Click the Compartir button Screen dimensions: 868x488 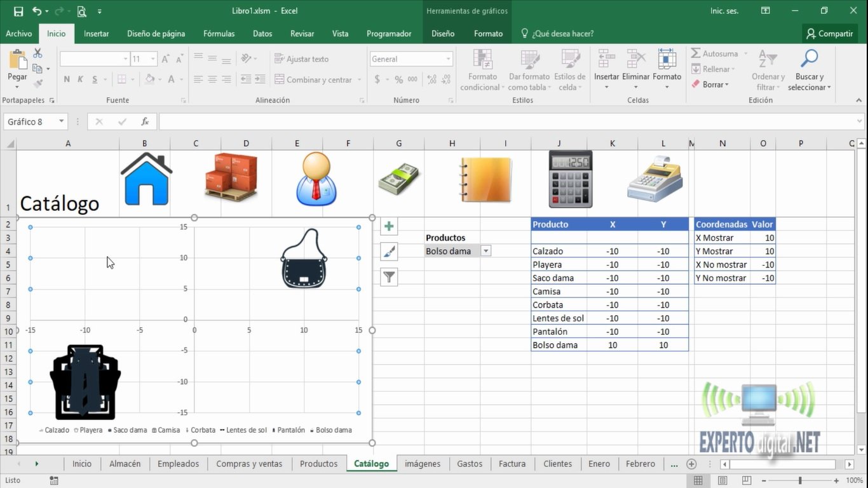[830, 33]
